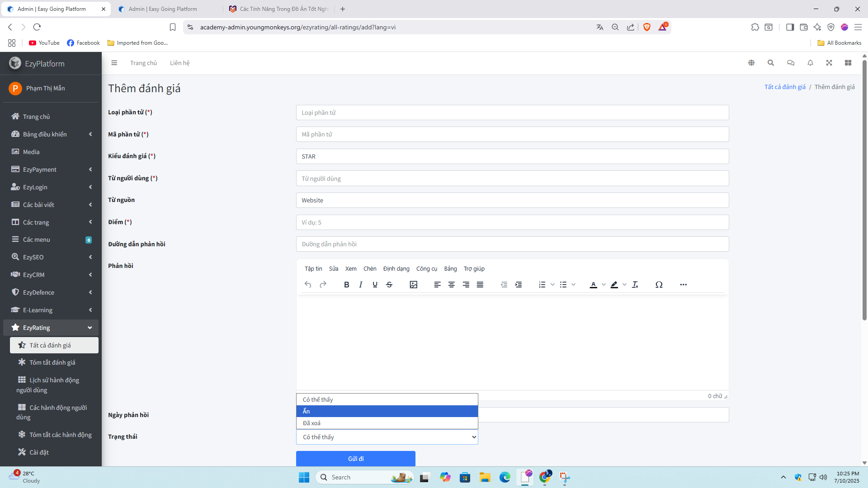Open the Chèn editor menu
This screenshot has height=488, width=868.
coord(370,268)
